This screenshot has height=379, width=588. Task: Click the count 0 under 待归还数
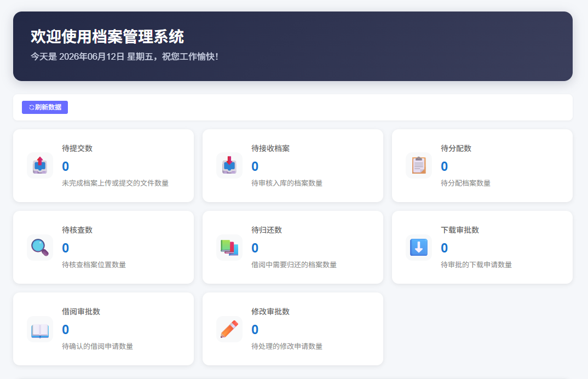[255, 248]
